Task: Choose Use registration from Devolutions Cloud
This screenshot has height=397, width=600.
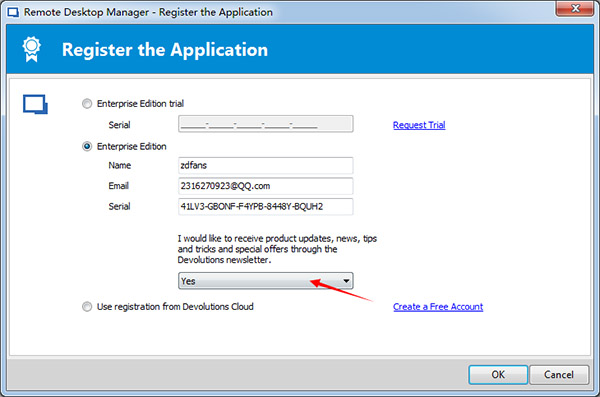Action: [87, 307]
